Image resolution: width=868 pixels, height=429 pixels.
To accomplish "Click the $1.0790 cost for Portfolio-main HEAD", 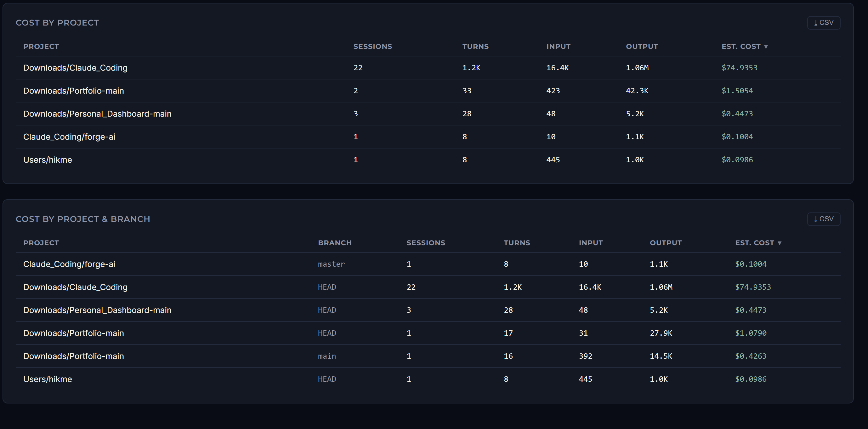I will [x=751, y=333].
